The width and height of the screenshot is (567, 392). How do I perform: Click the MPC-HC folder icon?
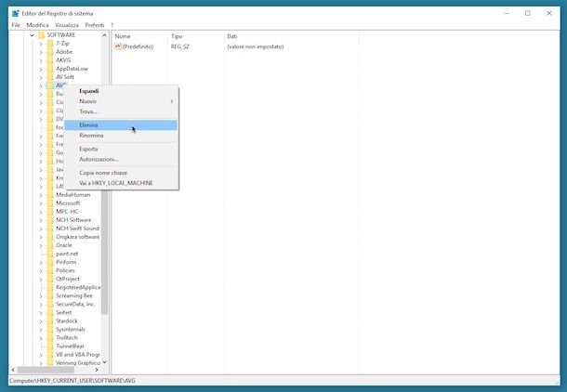(x=50, y=212)
